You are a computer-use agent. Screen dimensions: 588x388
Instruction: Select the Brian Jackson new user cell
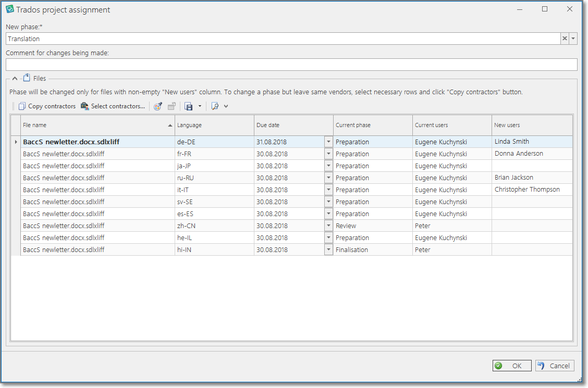(x=532, y=178)
